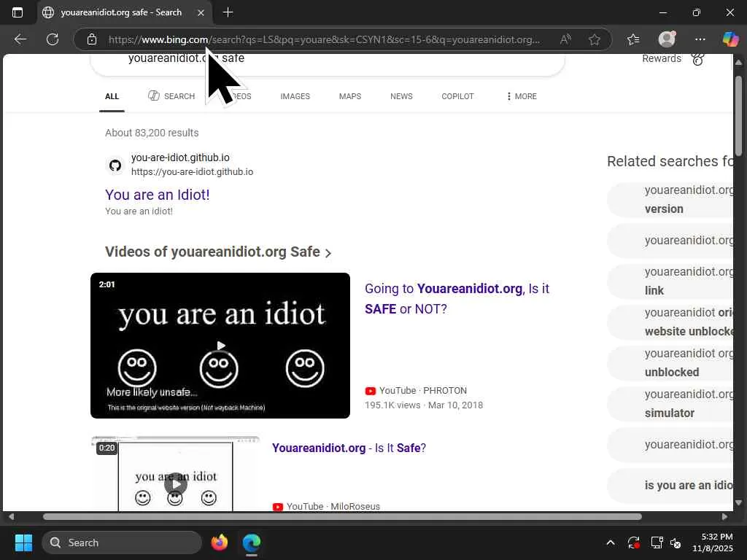Viewport: 747px width, 560px height.
Task: Open Edge Settings and more menu
Action: pyautogui.click(x=700, y=39)
